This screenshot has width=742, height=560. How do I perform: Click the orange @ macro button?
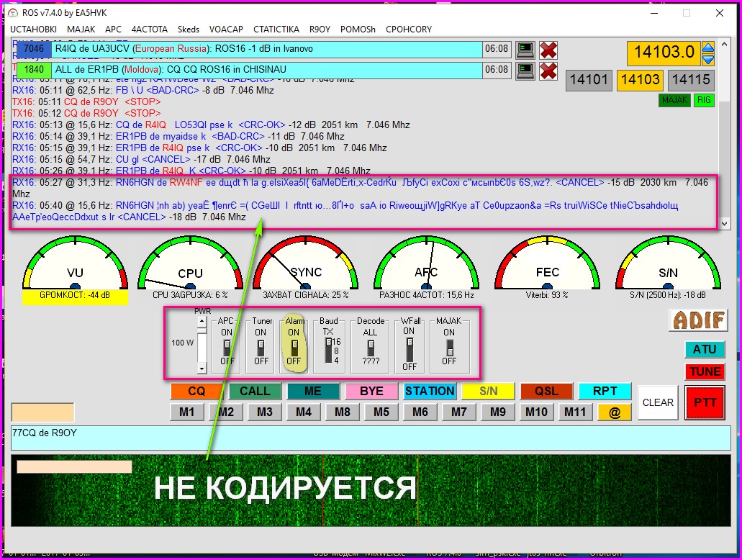(615, 412)
